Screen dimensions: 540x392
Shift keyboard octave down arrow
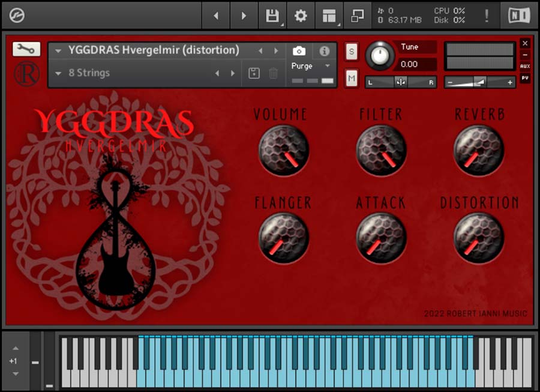[16, 374]
